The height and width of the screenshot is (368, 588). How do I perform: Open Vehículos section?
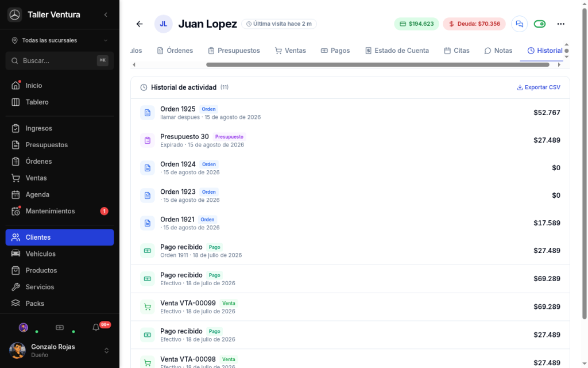(60, 254)
